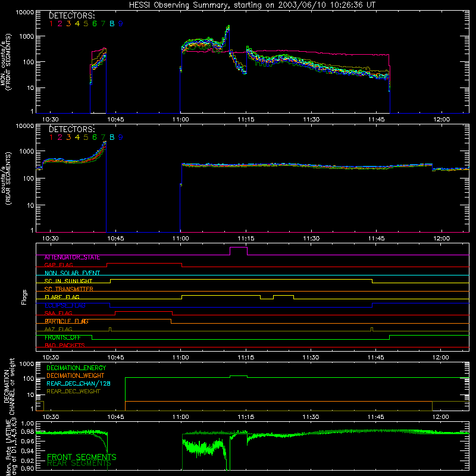Select olive detector 5 in rear segments legend
Image resolution: width=476 pixels, height=476 pixels.
[x=86, y=137]
